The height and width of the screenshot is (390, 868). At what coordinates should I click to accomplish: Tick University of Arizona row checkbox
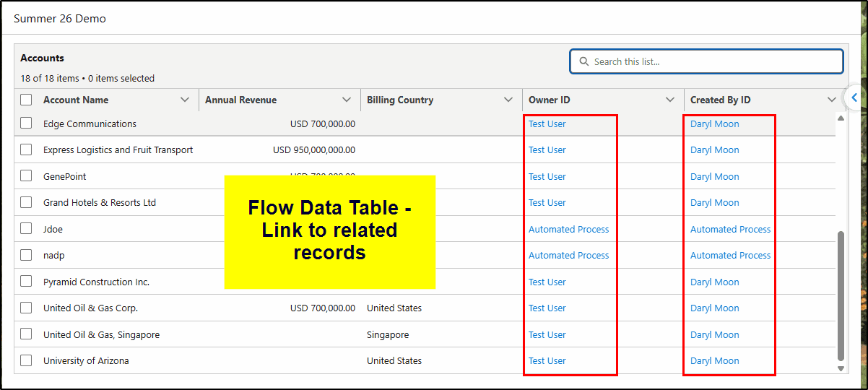pyautogui.click(x=26, y=360)
